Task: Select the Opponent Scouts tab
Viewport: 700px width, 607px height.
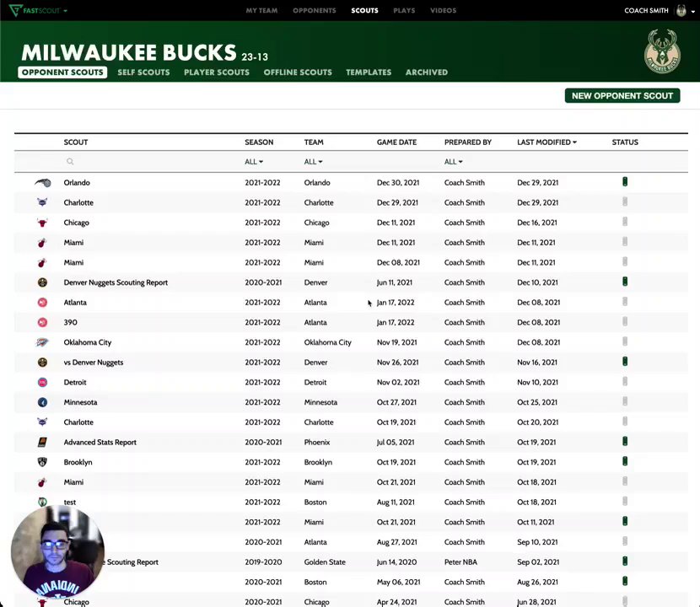Action: (62, 73)
